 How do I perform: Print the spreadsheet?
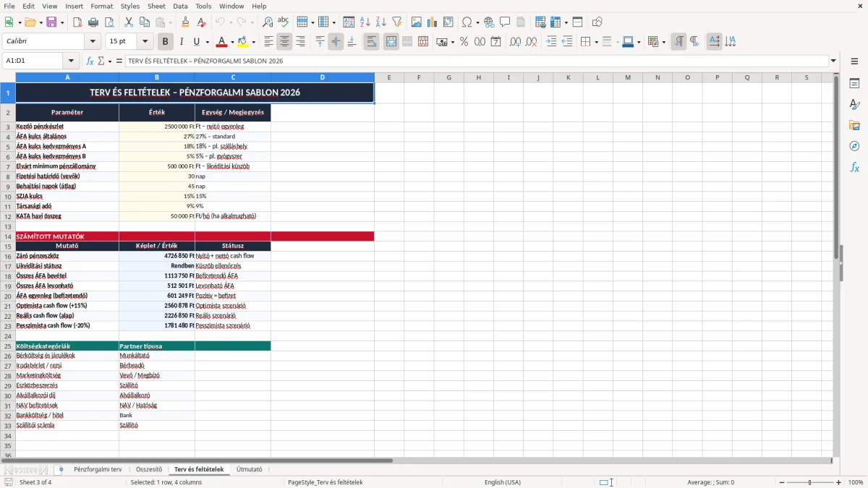(93, 22)
